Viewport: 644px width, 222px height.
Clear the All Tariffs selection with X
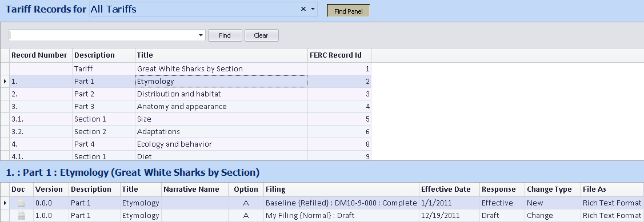[303, 9]
